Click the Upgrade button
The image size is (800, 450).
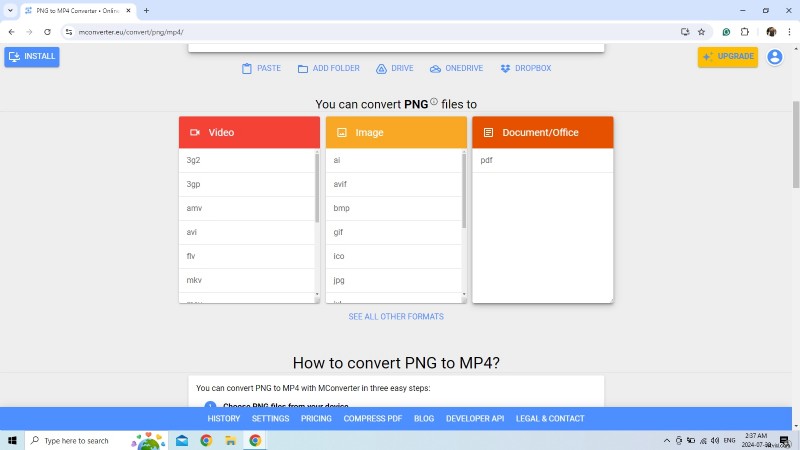pos(728,57)
